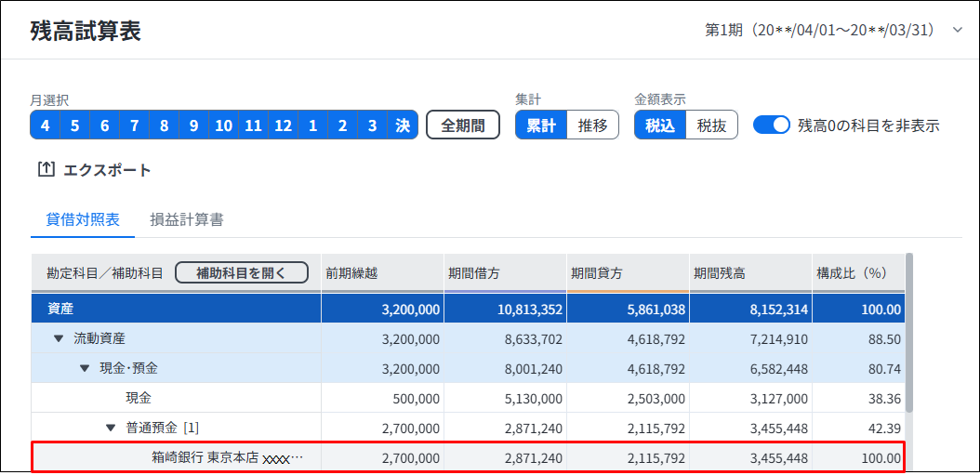The height and width of the screenshot is (475, 980).
Task: Click 補助科目を開く button
Action: point(241,273)
